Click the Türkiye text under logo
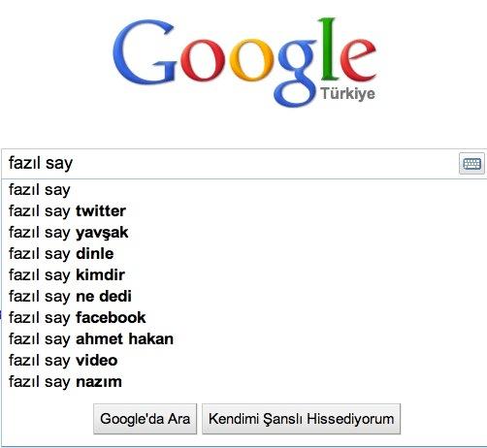Screen dimensions: 487x448 pyautogui.click(x=348, y=94)
